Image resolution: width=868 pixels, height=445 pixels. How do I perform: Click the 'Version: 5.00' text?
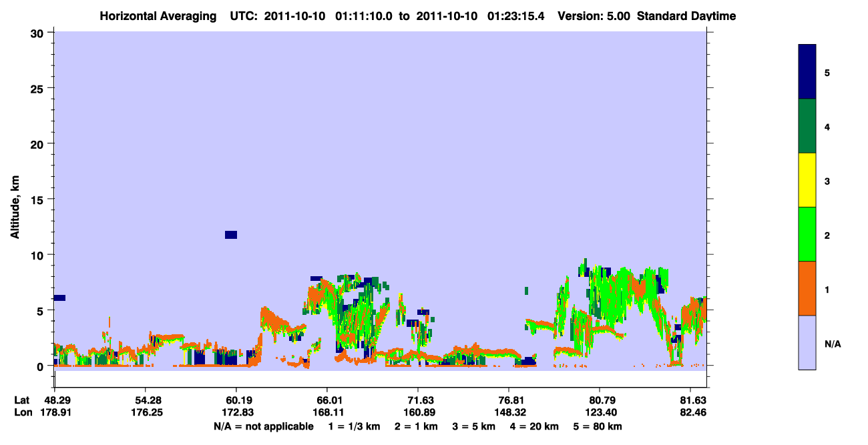click(594, 16)
